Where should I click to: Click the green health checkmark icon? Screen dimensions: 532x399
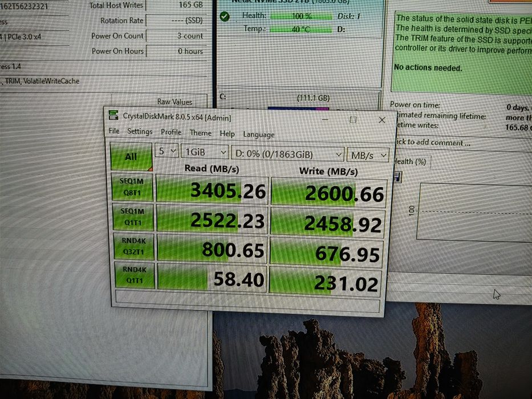(x=225, y=16)
